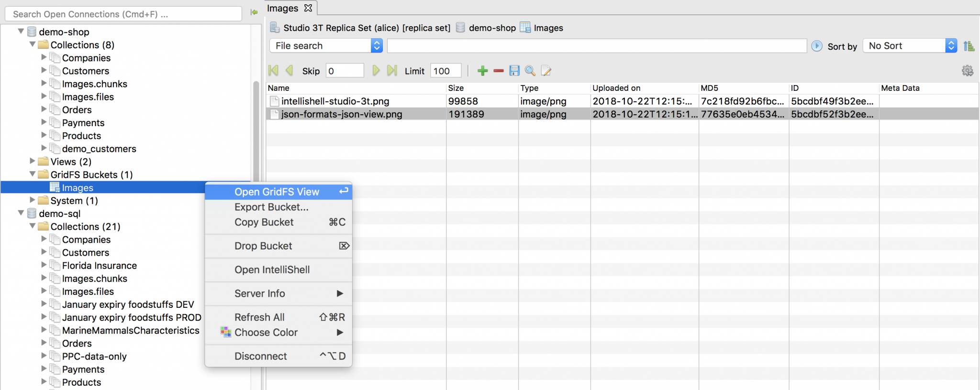Viewport: 980px width, 390px height.
Task: Choose Export Bucket... from context menu
Action: [x=271, y=207]
